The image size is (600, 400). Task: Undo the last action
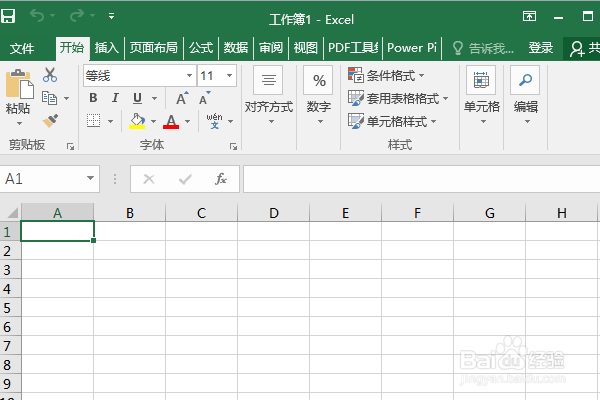(x=37, y=16)
